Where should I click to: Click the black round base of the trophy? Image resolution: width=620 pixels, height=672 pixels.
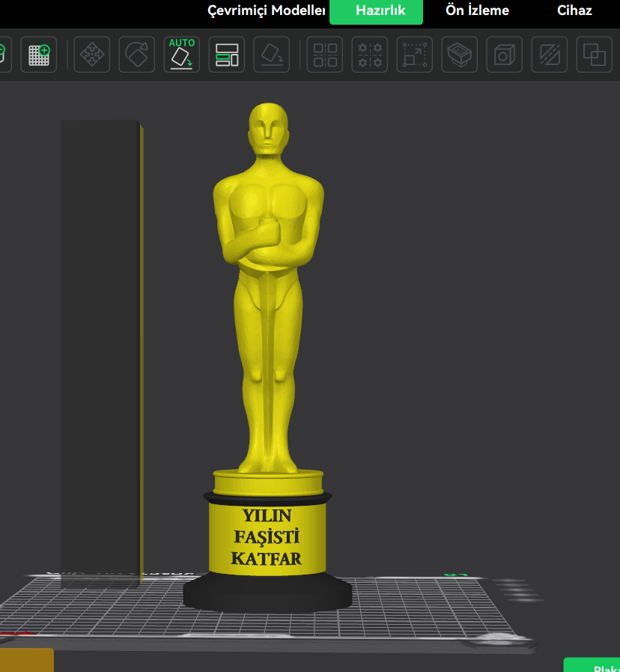tap(267, 593)
